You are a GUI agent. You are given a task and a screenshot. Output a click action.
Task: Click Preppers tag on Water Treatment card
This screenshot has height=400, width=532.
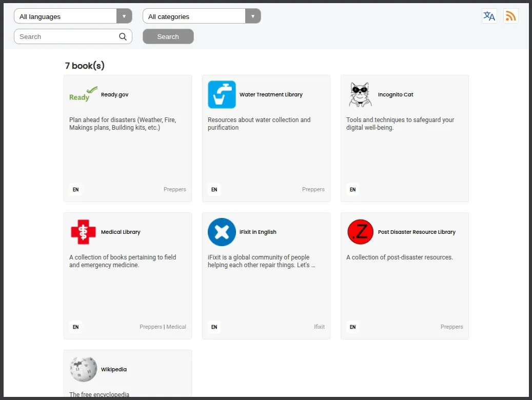(x=313, y=189)
